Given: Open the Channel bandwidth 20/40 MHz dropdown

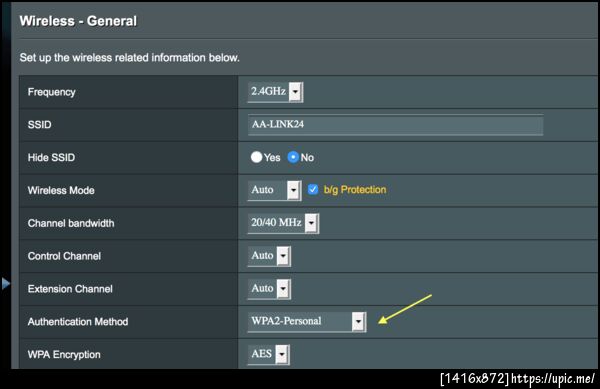Looking at the screenshot, I should point(283,223).
